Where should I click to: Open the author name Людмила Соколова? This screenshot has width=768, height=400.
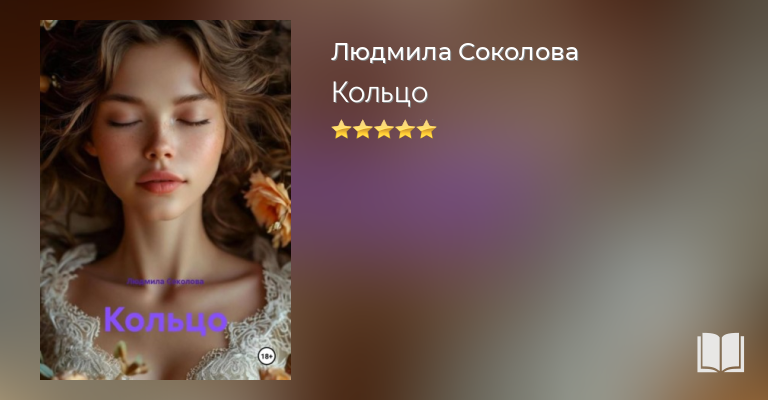(455, 52)
